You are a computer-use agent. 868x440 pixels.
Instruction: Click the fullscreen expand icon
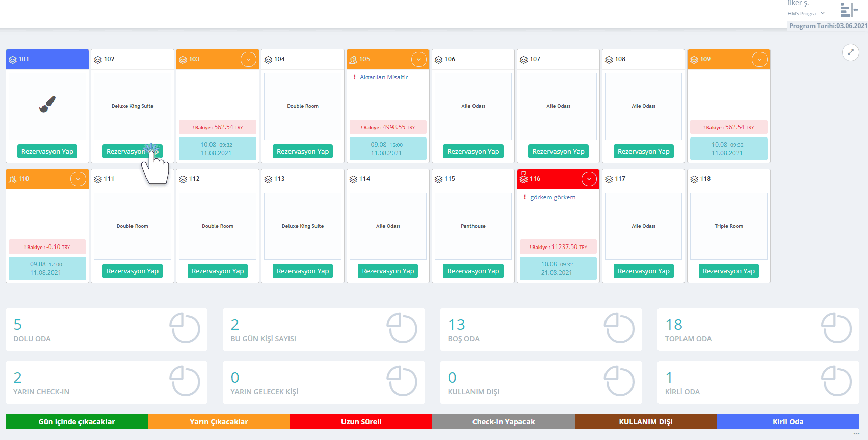tap(850, 52)
